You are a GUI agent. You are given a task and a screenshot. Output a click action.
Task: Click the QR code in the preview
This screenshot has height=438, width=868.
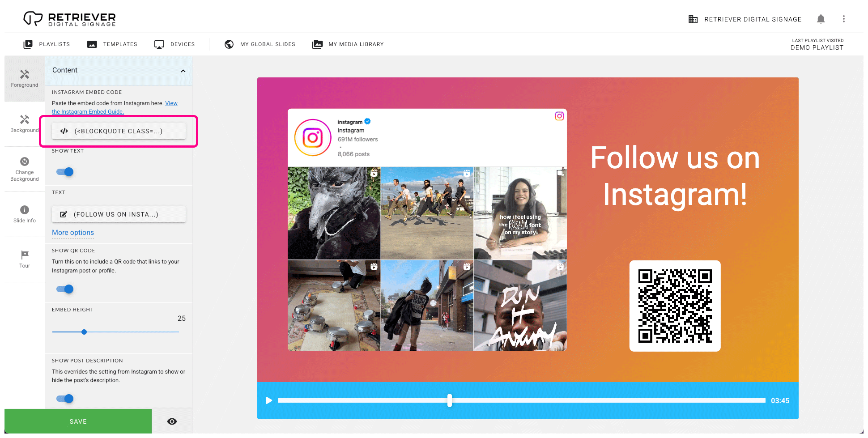(675, 306)
